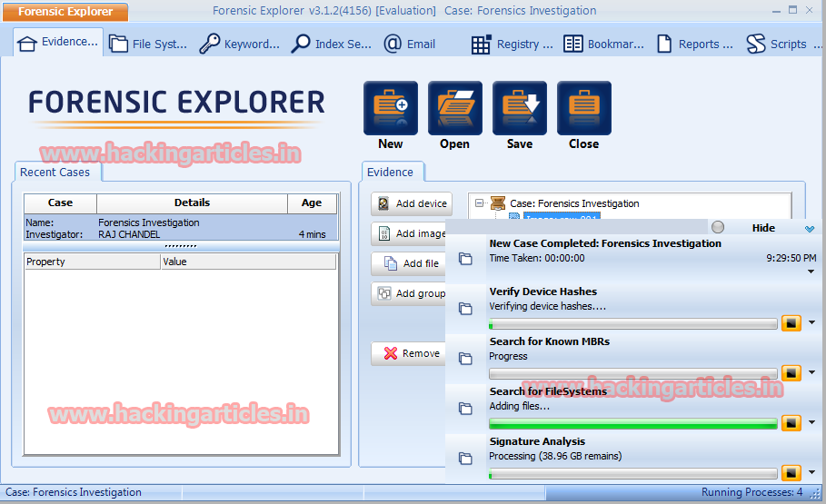This screenshot has height=504, width=826.
Task: Click the Add image button
Action: (x=409, y=233)
